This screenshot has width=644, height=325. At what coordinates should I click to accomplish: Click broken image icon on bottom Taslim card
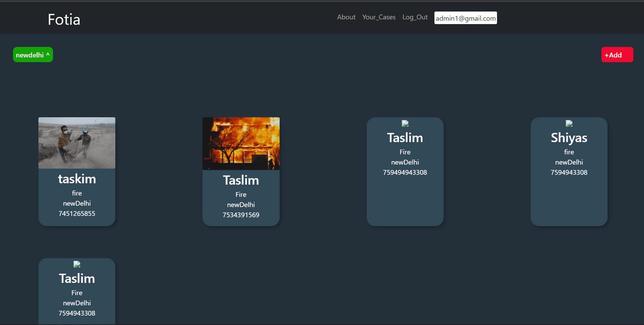(77, 264)
